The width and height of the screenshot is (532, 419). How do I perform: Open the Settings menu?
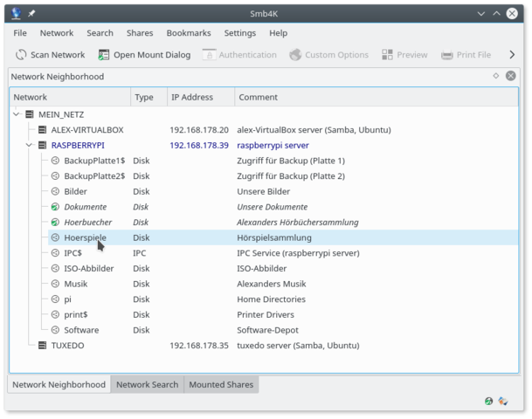pos(240,33)
